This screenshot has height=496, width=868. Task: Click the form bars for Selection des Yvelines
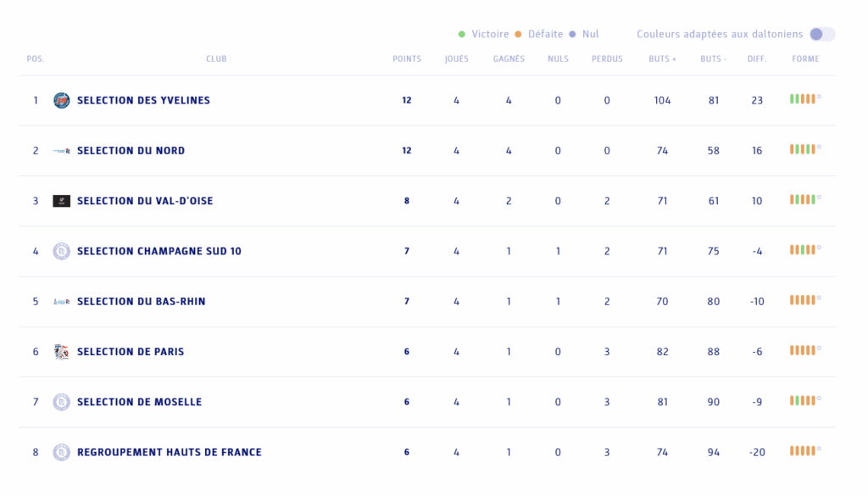pyautogui.click(x=803, y=99)
